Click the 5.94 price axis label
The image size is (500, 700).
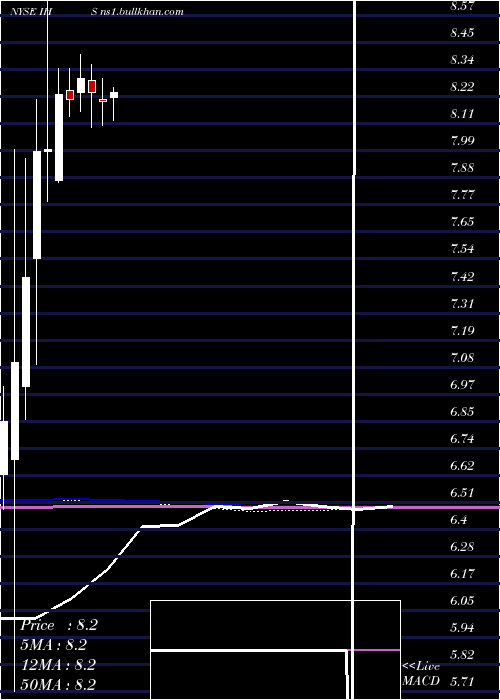point(464,628)
